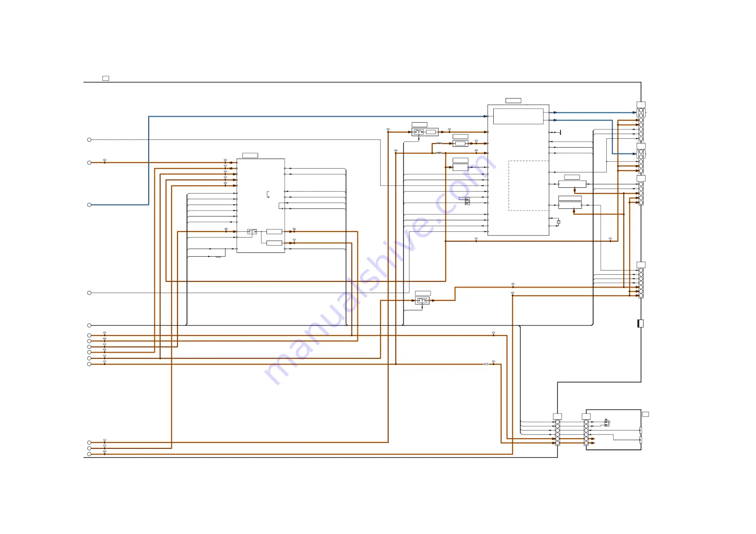The width and height of the screenshot is (756, 534).
Task: Click the empty label box in the top-left corner
Action: click(106, 78)
